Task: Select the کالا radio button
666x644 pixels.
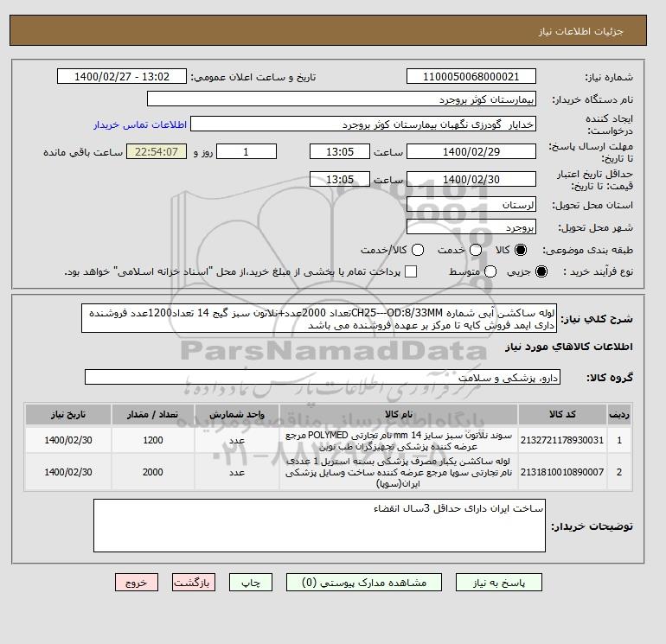Action: 521,250
